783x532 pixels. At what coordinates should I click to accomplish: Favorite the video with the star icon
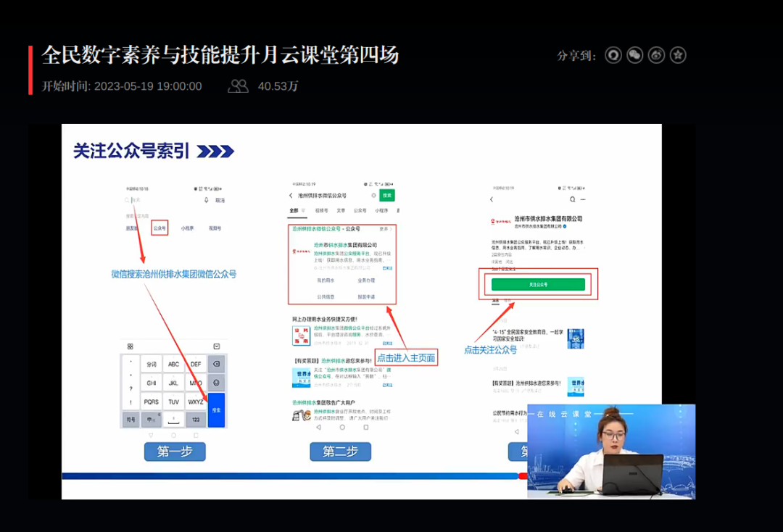(677, 54)
